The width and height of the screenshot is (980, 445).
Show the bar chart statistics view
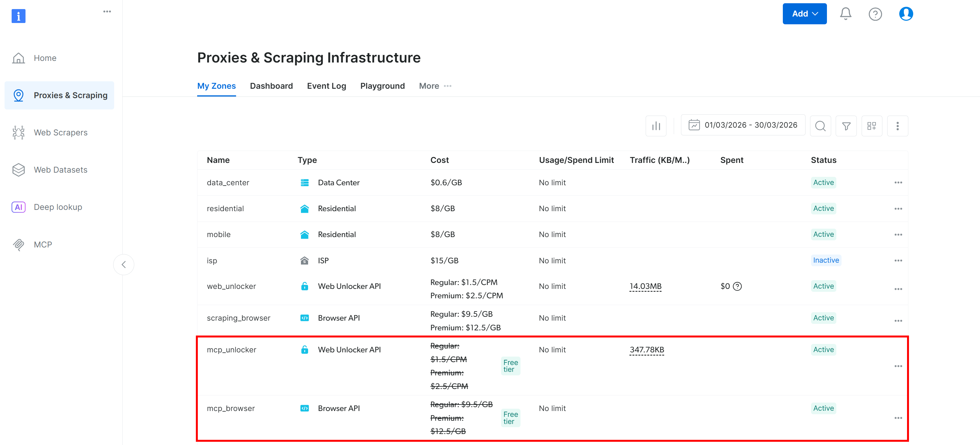(x=656, y=126)
